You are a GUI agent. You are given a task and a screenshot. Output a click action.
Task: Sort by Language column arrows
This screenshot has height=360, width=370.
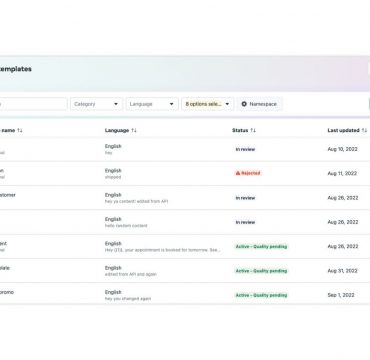tap(134, 130)
